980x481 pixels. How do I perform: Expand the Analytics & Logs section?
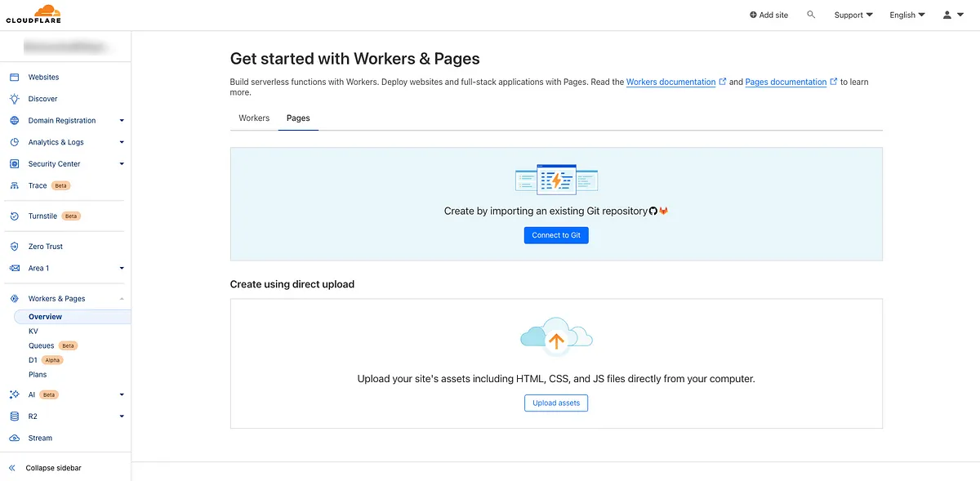pyautogui.click(x=122, y=142)
